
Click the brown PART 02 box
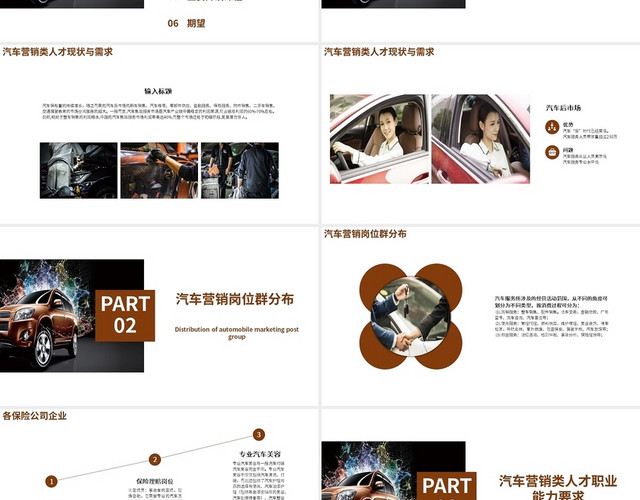tap(125, 316)
